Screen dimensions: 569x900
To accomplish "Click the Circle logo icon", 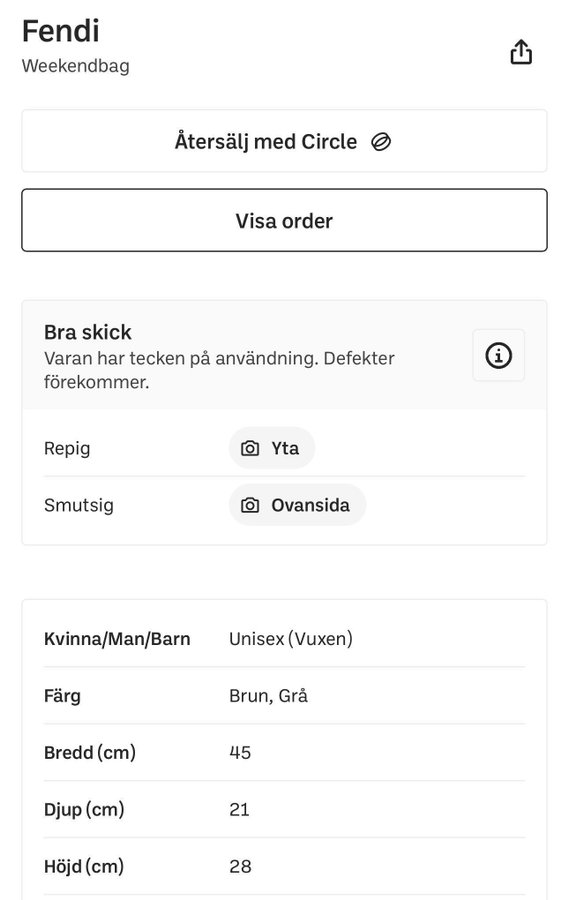I will coord(381,142).
